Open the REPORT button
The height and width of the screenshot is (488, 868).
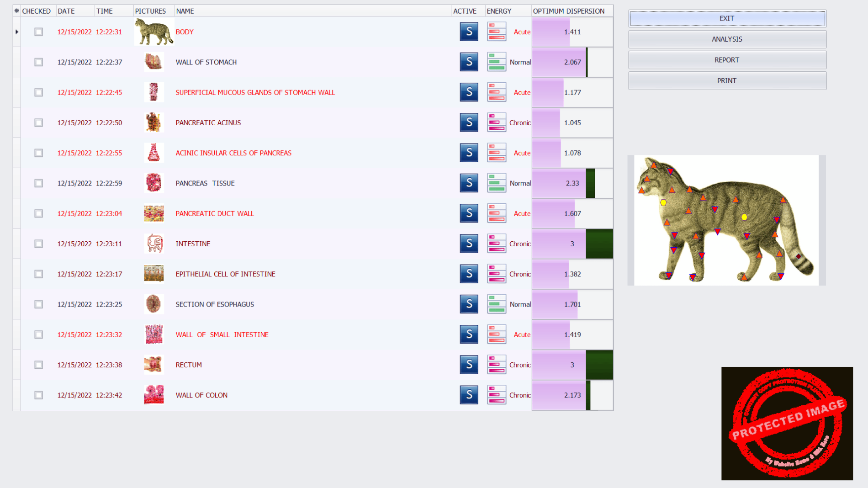(x=727, y=60)
